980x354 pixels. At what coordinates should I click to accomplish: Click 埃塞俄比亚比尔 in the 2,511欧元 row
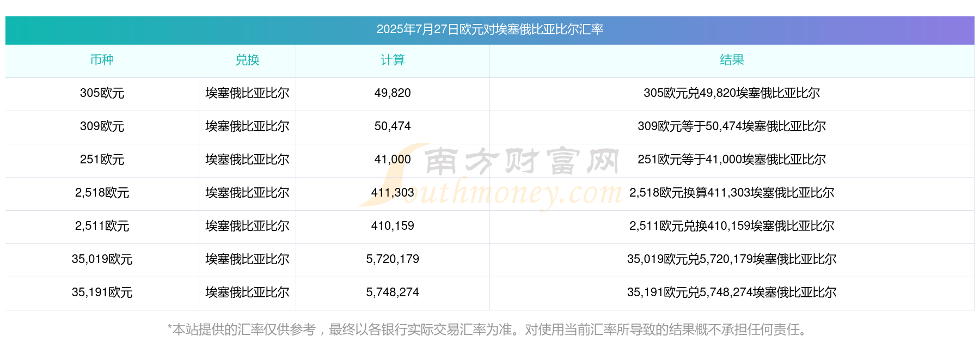click(247, 226)
